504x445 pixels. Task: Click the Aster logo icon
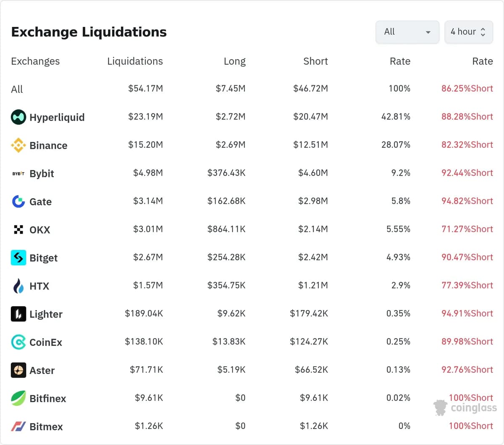tap(18, 370)
